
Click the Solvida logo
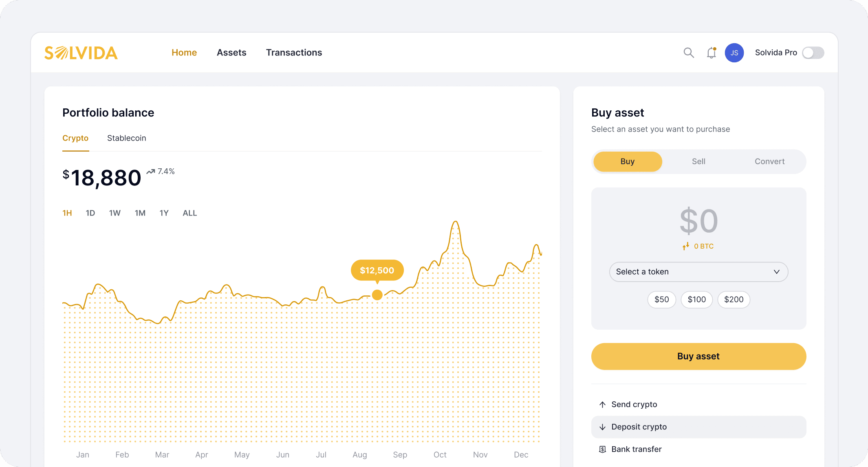[x=81, y=53]
